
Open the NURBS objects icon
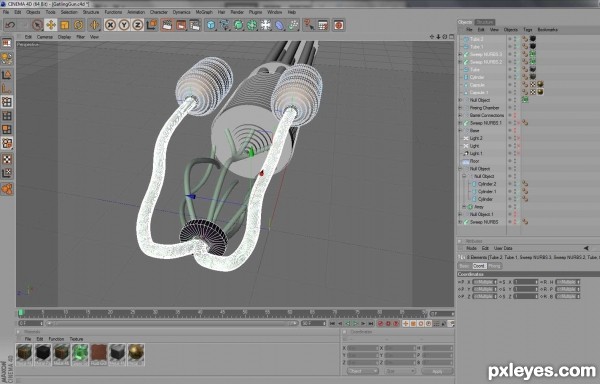point(238,25)
